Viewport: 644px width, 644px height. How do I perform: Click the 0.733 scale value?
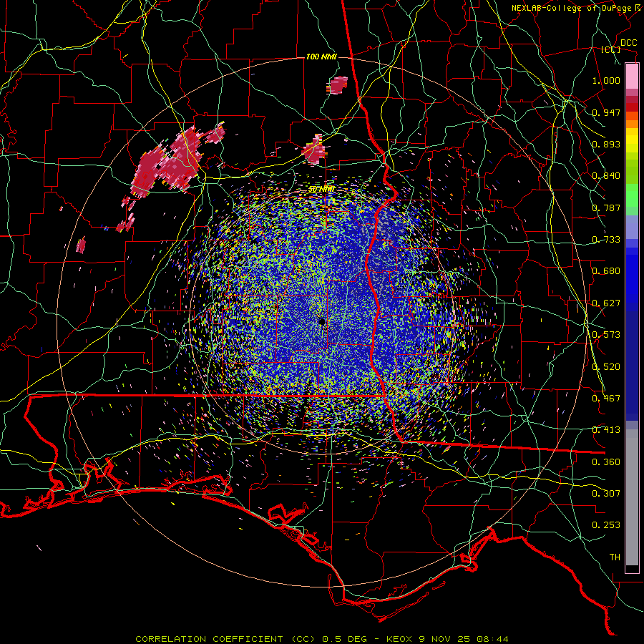tap(606, 240)
